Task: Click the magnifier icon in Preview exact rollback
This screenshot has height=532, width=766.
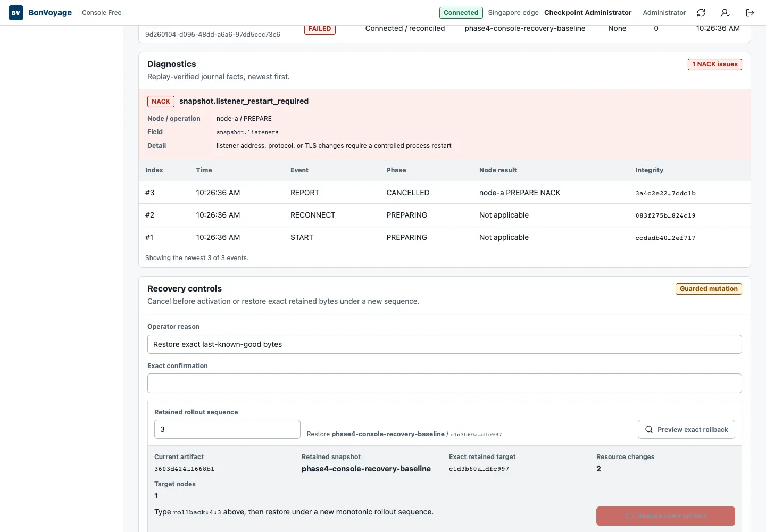Action: [x=649, y=429]
